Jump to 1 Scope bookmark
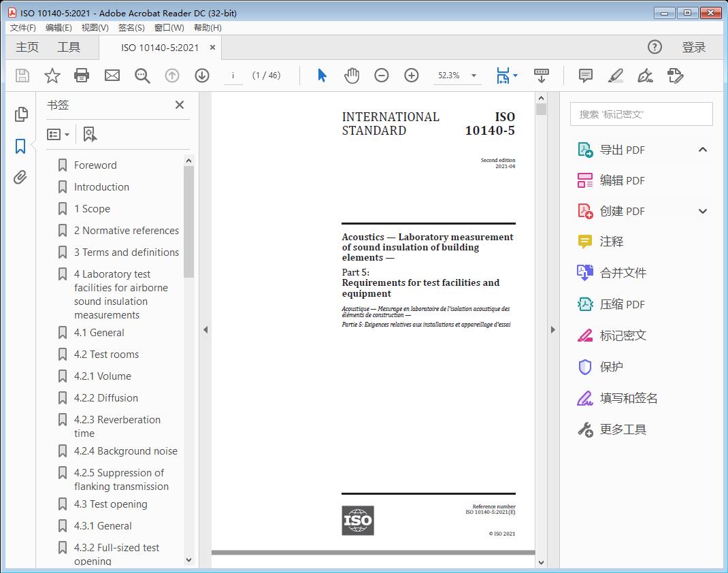This screenshot has height=573, width=728. (x=92, y=208)
